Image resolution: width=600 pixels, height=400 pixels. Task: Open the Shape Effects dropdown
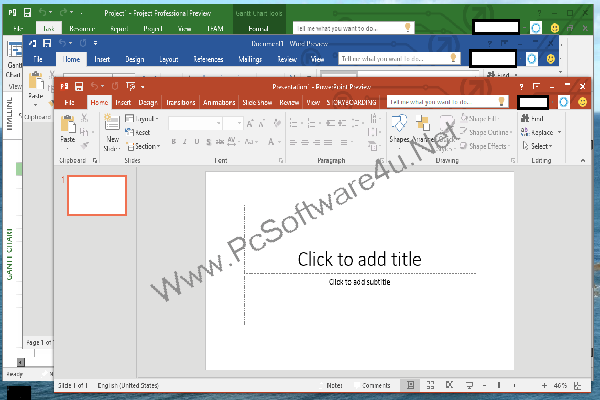[x=485, y=146]
